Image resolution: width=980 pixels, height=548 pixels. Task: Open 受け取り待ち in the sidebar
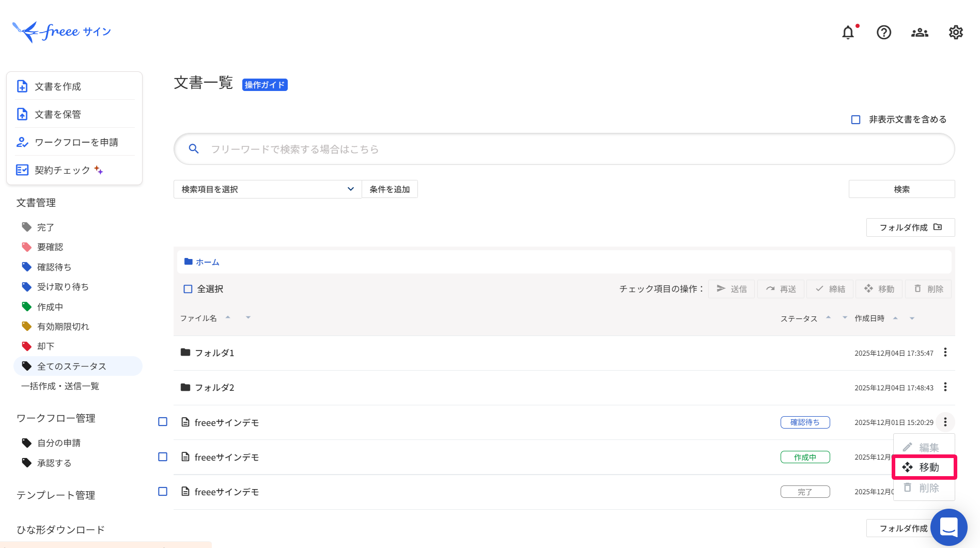[63, 286]
